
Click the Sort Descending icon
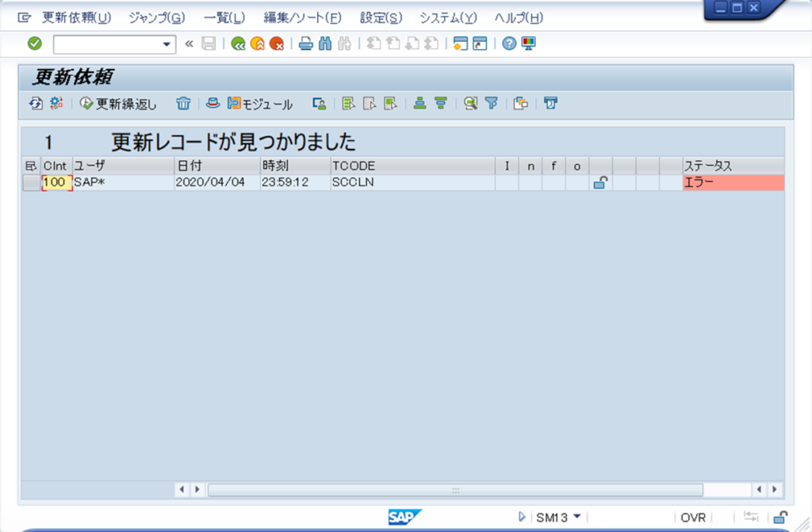pyautogui.click(x=441, y=104)
